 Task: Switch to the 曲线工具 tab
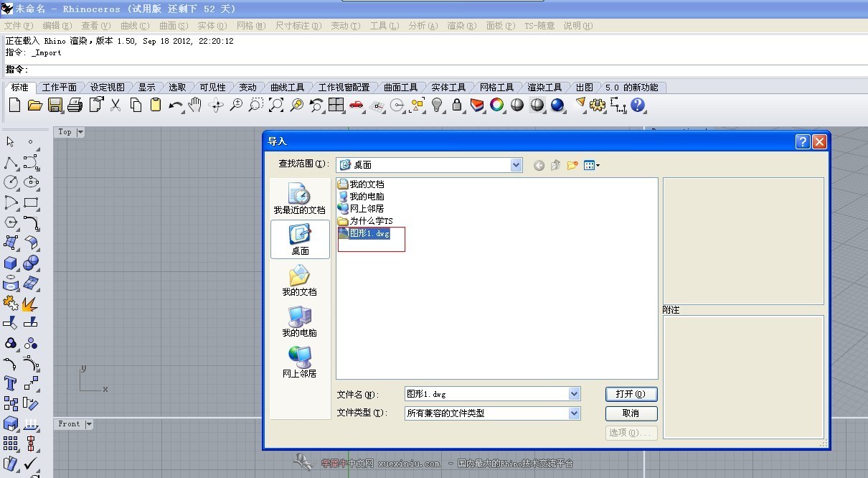coord(288,87)
